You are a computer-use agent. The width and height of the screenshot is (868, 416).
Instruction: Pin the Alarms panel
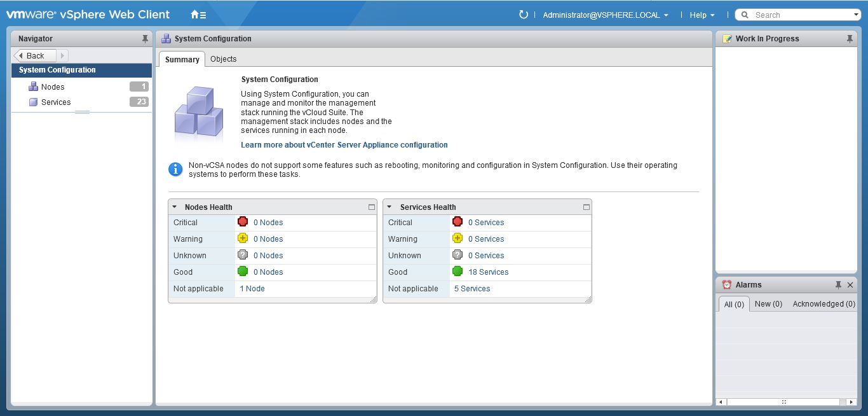(x=838, y=285)
